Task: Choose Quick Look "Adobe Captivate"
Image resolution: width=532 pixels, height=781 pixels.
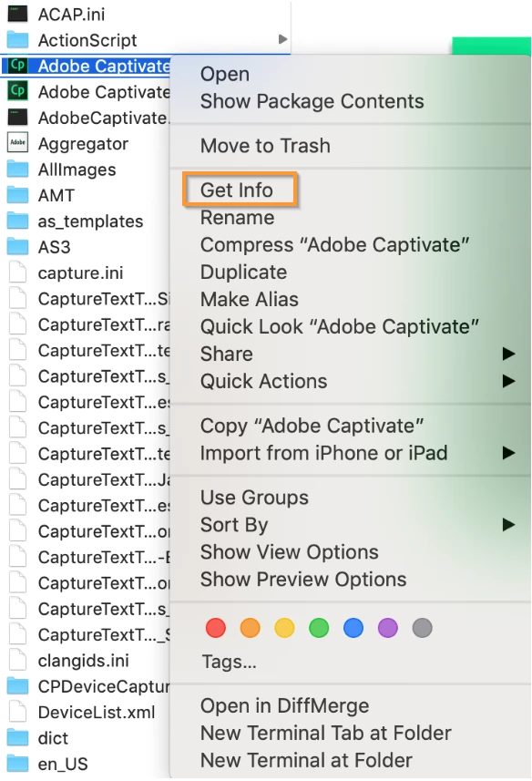Action: pos(340,327)
